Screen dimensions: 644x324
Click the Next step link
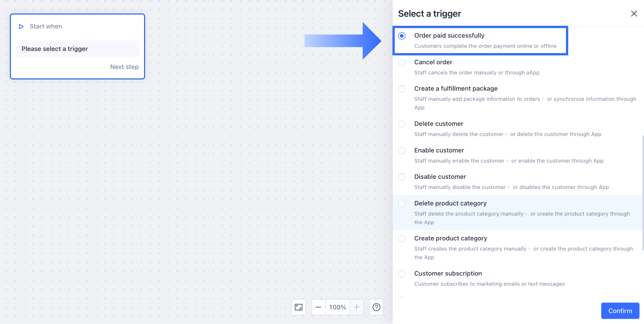tap(124, 67)
